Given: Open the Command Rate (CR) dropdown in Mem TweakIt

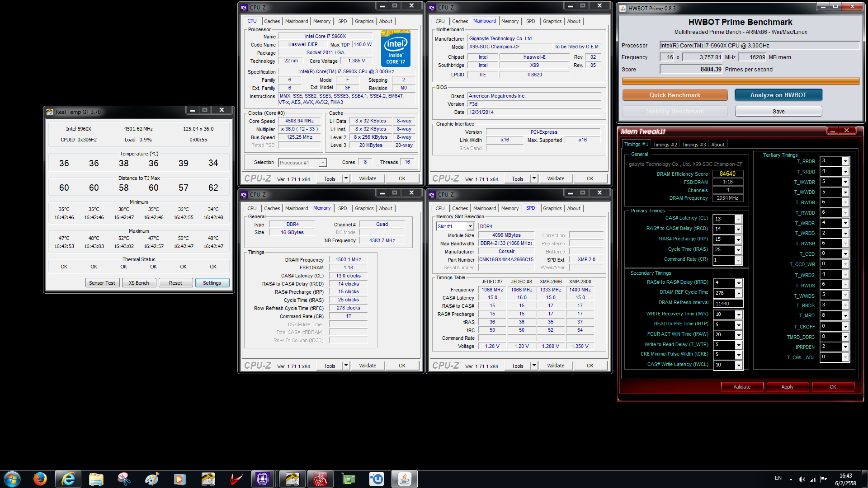Looking at the screenshot, I should [739, 260].
